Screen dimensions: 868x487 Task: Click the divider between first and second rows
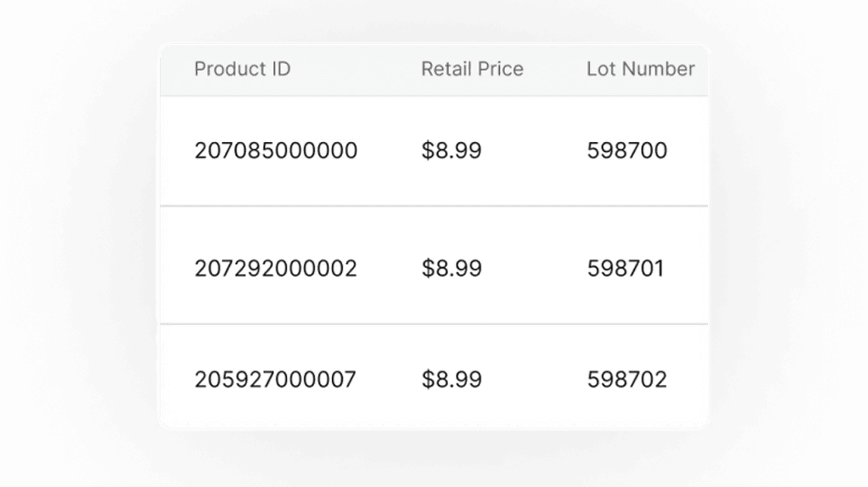(433, 206)
